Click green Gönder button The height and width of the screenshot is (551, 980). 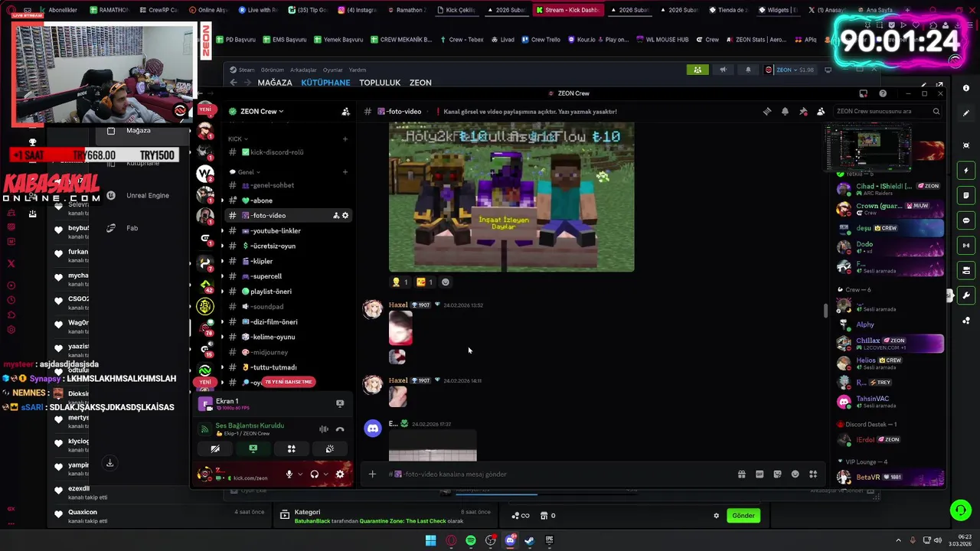pyautogui.click(x=743, y=516)
